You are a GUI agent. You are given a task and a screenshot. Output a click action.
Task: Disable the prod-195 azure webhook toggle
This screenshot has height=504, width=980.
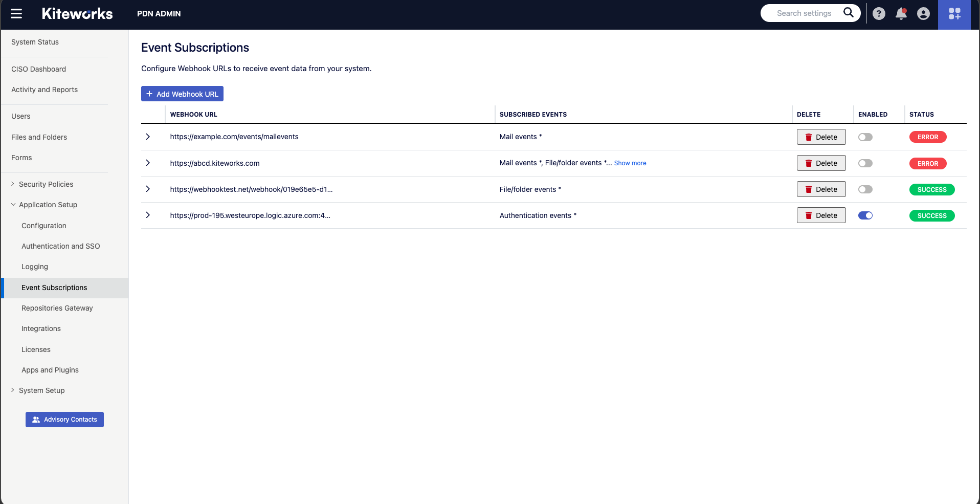click(x=865, y=215)
